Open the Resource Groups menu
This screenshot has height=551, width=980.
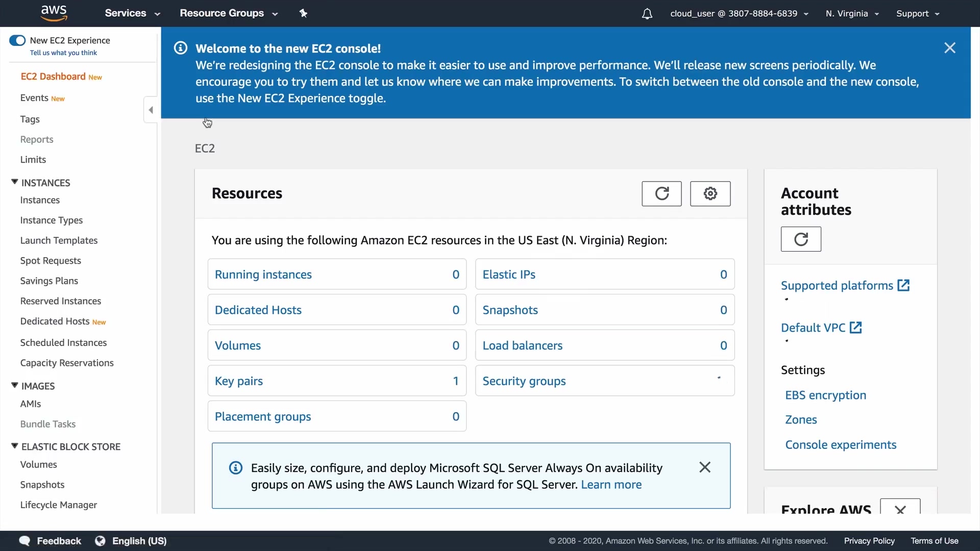(228, 13)
